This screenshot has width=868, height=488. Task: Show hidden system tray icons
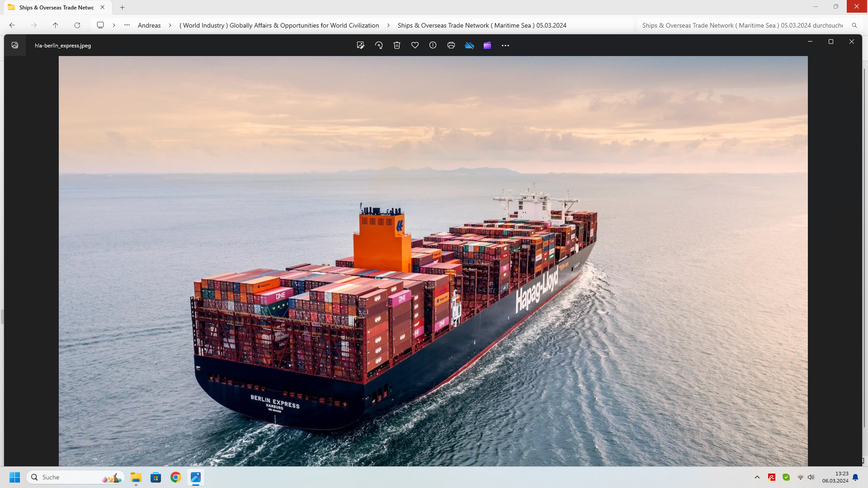pyautogui.click(x=757, y=477)
